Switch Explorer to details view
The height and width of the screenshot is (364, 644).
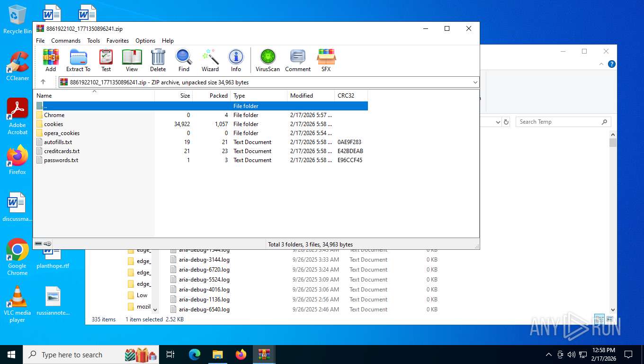click(599, 319)
